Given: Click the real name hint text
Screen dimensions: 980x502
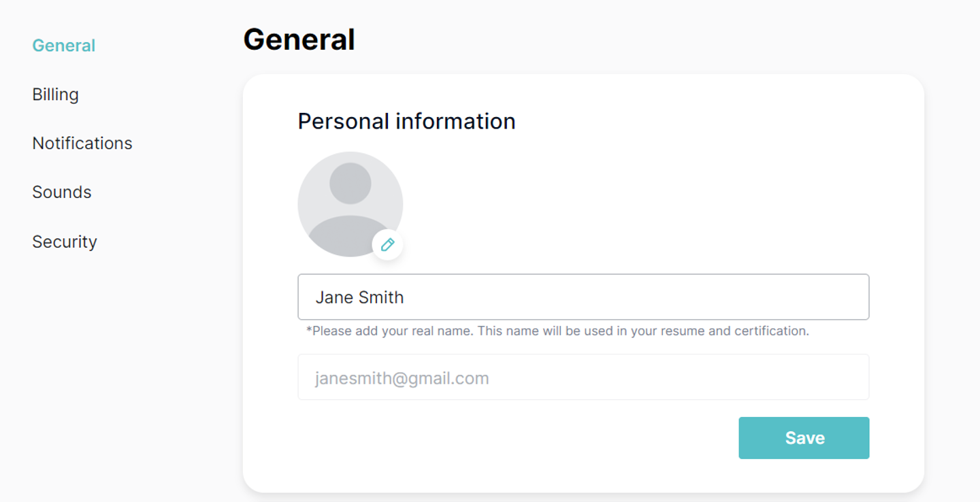Looking at the screenshot, I should 557,331.
